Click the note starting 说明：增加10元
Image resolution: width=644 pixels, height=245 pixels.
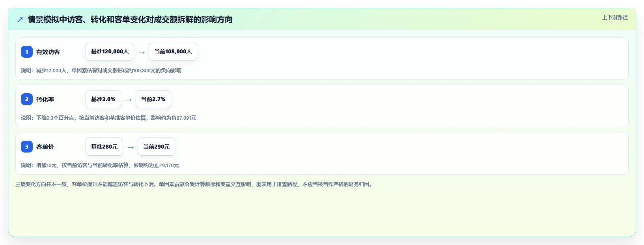tap(100, 165)
